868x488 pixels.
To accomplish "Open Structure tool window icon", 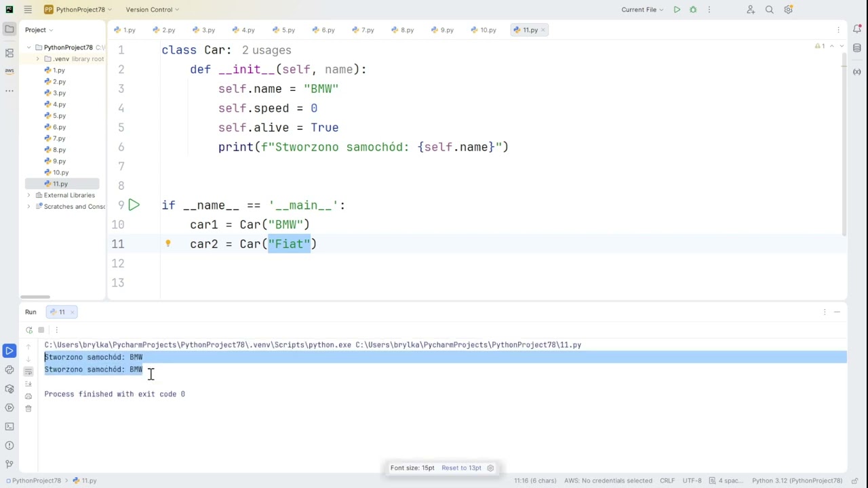I will click(x=9, y=52).
